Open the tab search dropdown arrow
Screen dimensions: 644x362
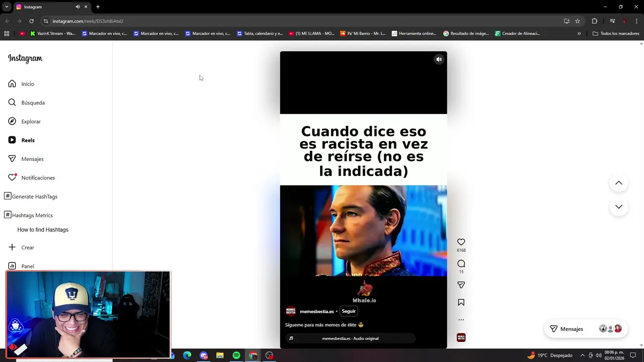click(6, 7)
